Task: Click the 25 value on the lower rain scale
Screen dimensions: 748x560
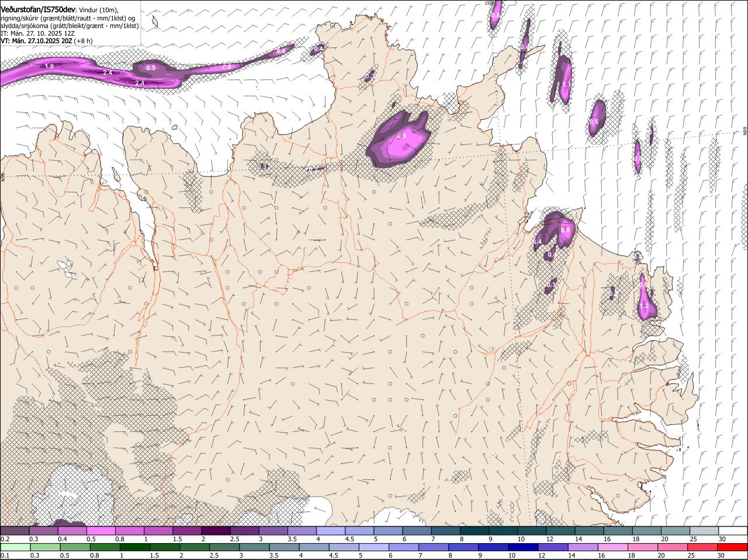Action: coord(690,555)
